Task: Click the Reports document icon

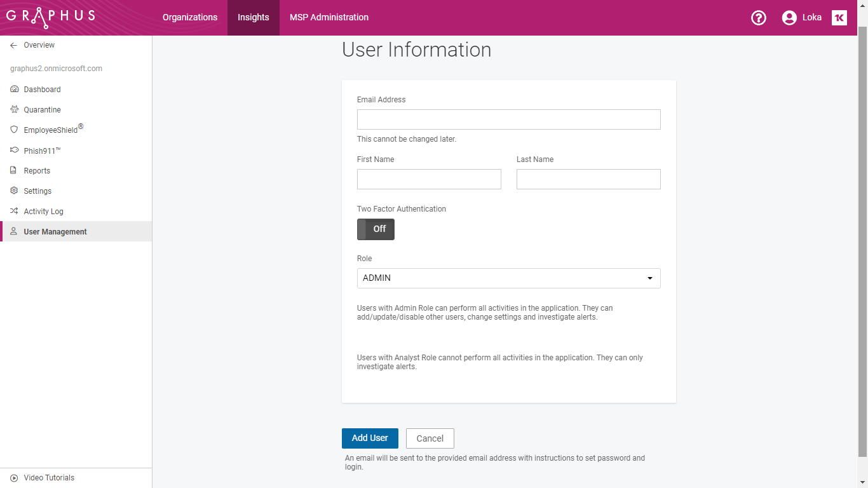Action: point(13,171)
